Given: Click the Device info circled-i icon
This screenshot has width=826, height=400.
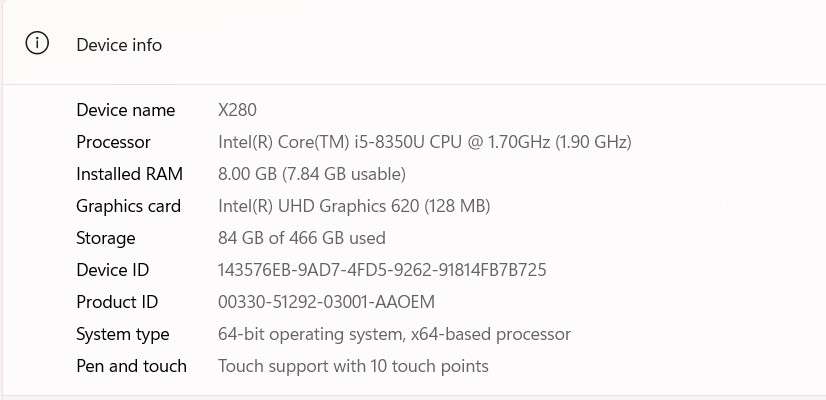Looking at the screenshot, I should pyautogui.click(x=37, y=44).
